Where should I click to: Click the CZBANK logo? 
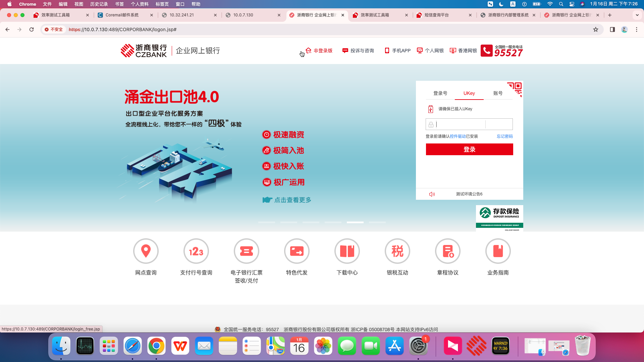(144, 51)
